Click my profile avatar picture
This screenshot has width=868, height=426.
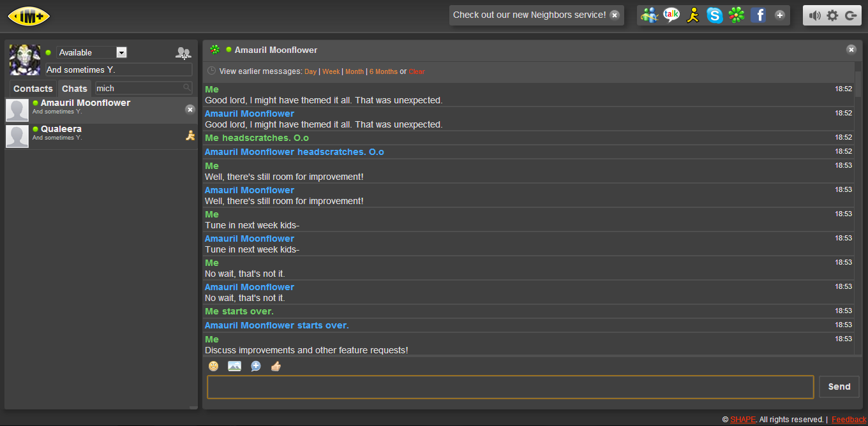(25, 60)
